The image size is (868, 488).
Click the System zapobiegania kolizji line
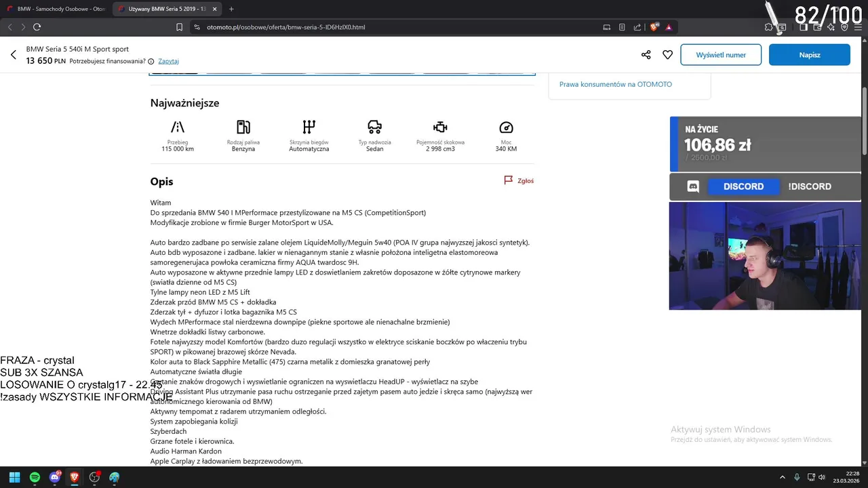pyautogui.click(x=194, y=422)
